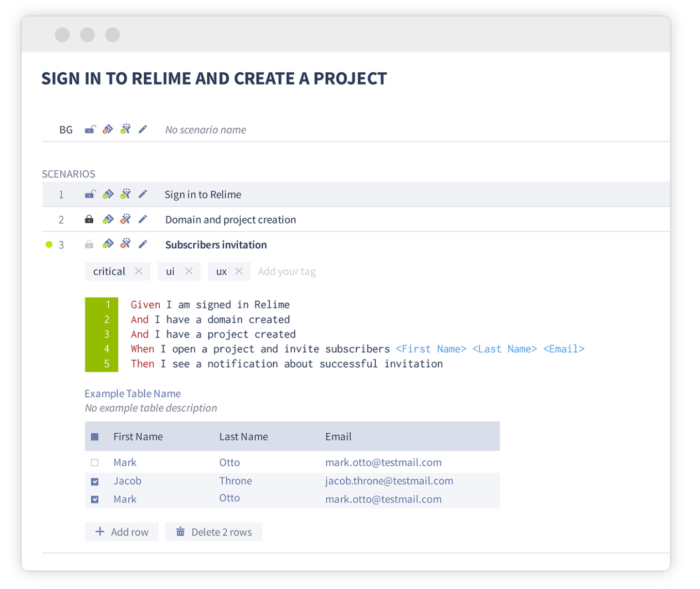The height and width of the screenshot is (589, 700).
Task: Edit Subscribers invitation with the pencil icon
Action: click(143, 244)
